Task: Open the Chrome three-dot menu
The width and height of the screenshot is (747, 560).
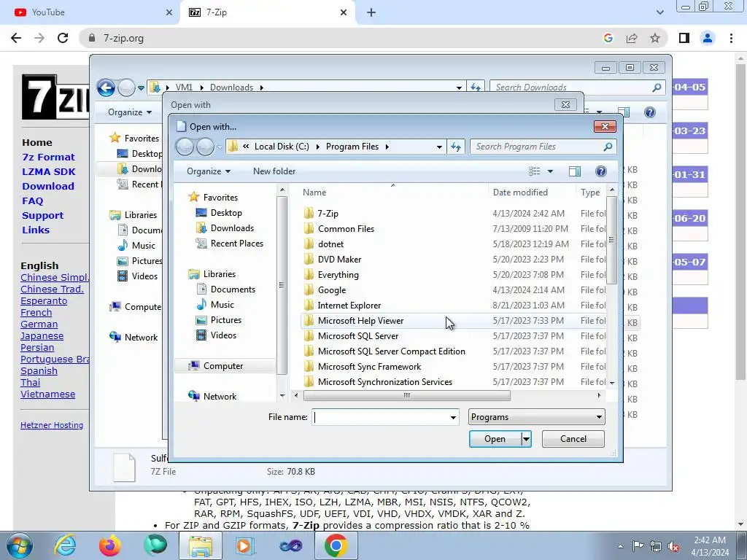Action: pyautogui.click(x=731, y=38)
